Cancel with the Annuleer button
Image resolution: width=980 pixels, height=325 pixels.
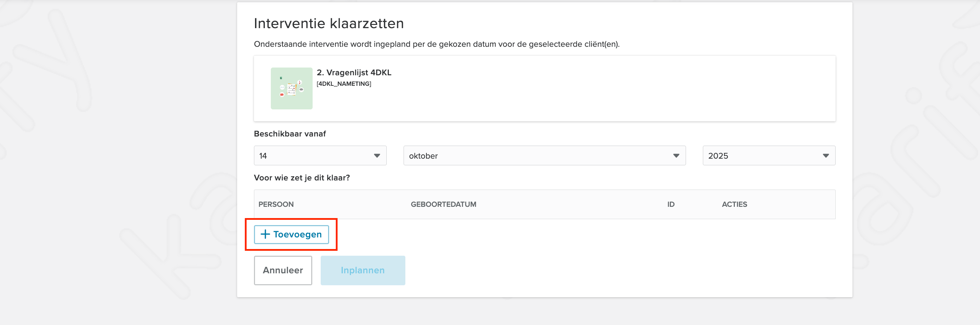283,270
